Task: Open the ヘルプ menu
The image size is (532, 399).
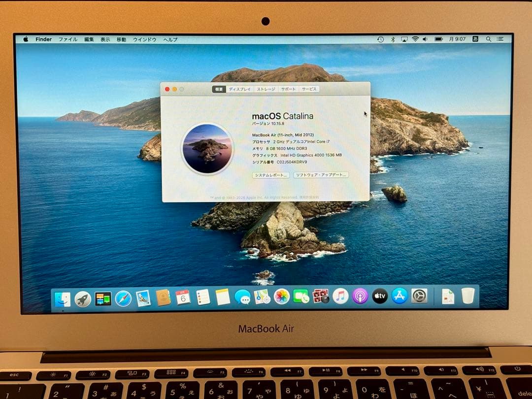Action: click(x=170, y=39)
